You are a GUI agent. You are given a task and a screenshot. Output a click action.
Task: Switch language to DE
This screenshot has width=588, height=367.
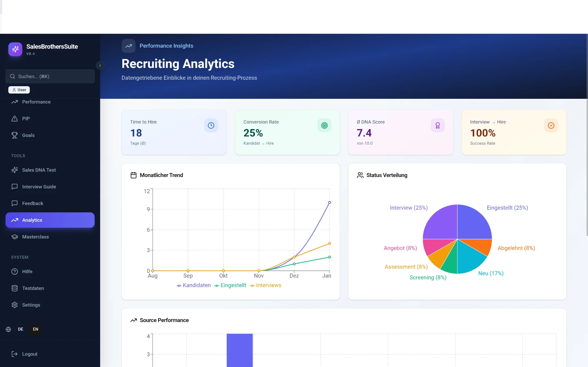pos(20,329)
